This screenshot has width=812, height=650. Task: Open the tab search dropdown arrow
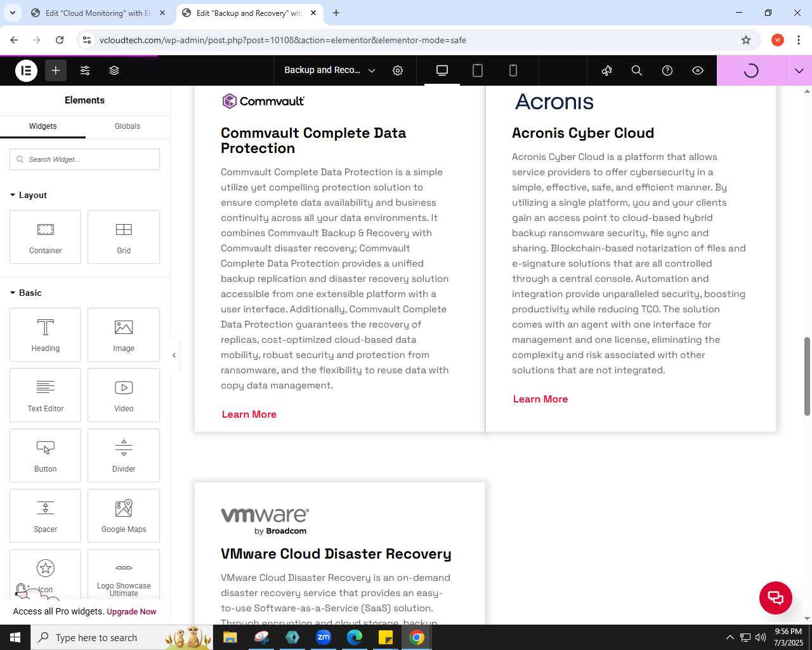pyautogui.click(x=12, y=13)
